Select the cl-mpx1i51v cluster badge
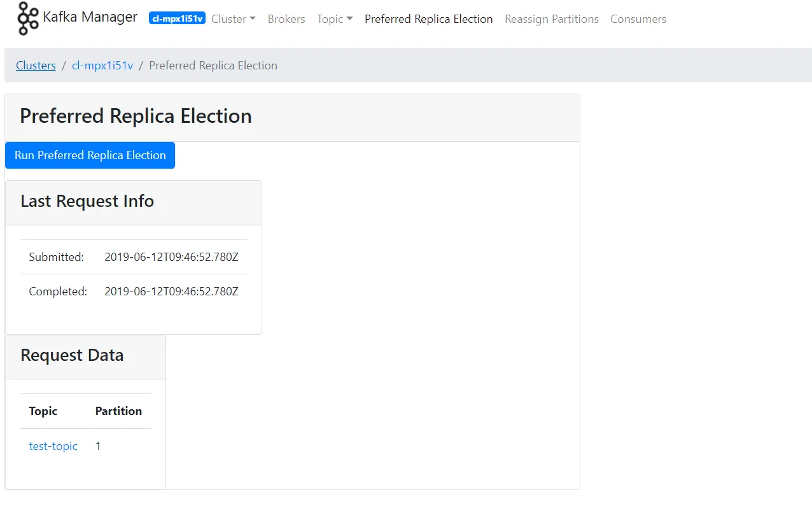 [177, 18]
